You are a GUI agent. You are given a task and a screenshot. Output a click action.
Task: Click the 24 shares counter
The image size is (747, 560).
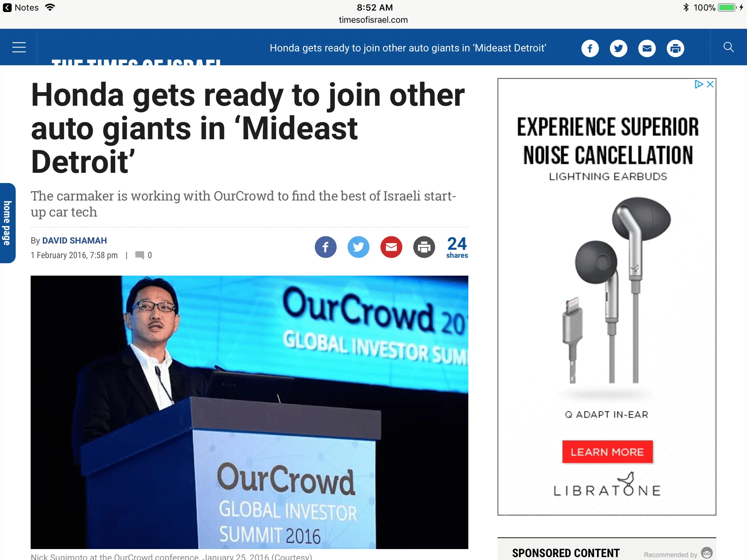point(457,247)
